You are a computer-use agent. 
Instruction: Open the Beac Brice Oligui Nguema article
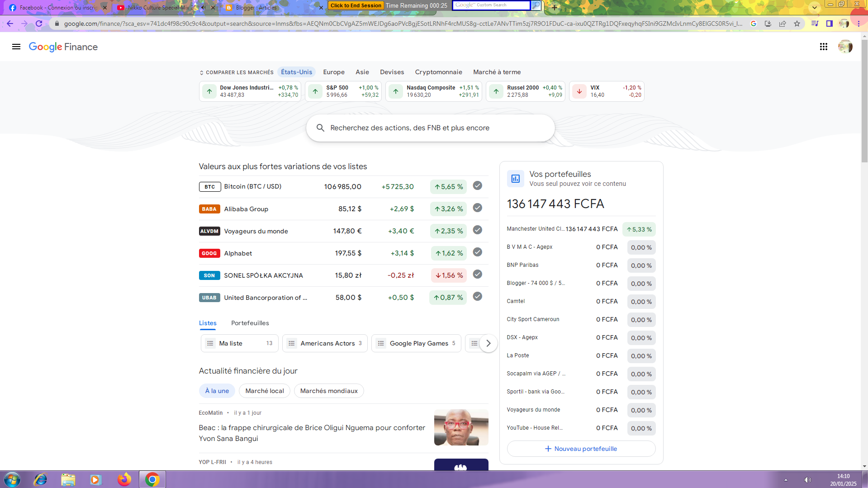(x=312, y=433)
